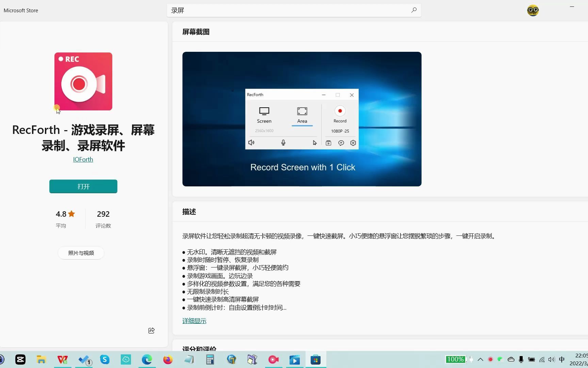Expand 详细显示 to show full description
The image size is (588, 368).
pyautogui.click(x=194, y=321)
